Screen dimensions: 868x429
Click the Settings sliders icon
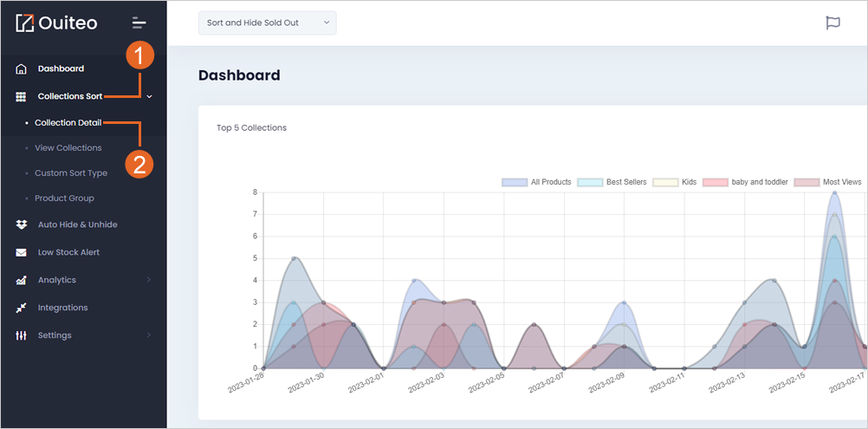pyautogui.click(x=21, y=335)
